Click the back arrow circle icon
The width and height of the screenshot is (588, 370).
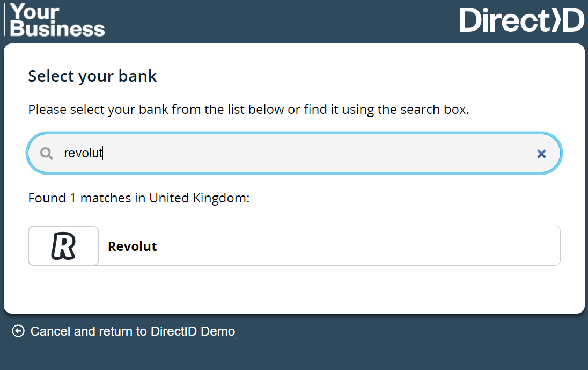pos(18,331)
